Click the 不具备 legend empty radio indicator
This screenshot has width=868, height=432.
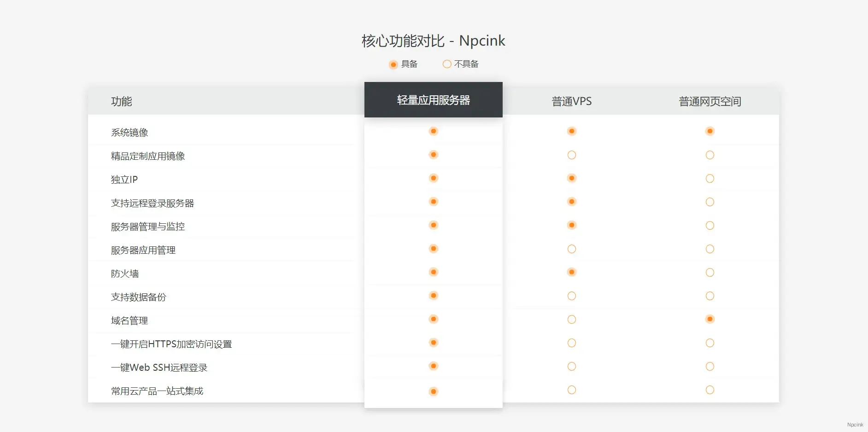pyautogui.click(x=446, y=64)
